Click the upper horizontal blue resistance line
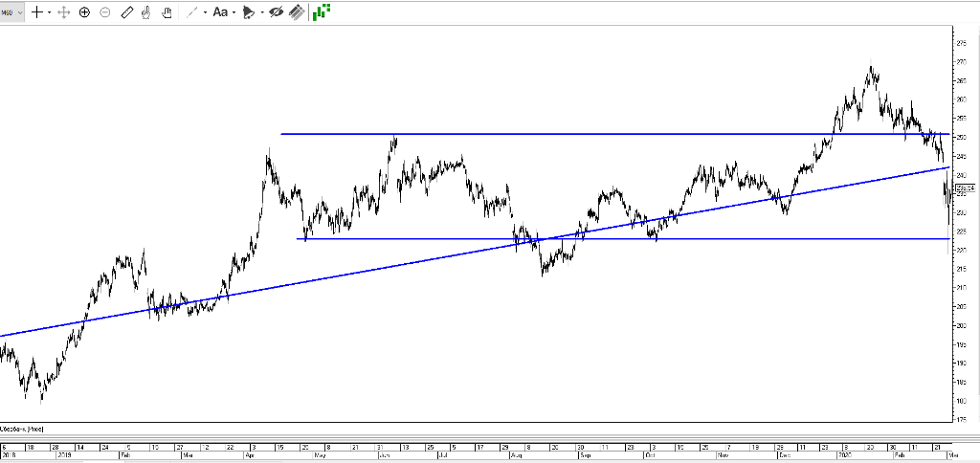This screenshot has height=463, width=980. (x=574, y=134)
